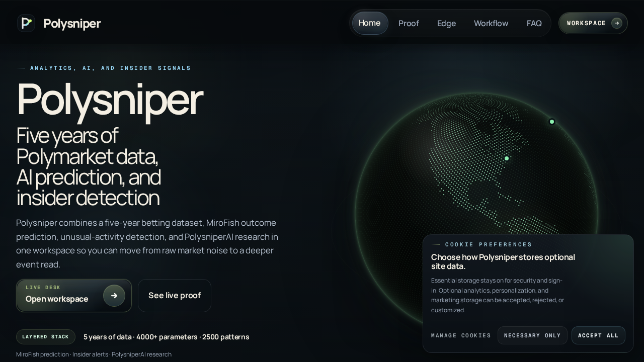Image resolution: width=644 pixels, height=362 pixels.
Task: Open the Proof nav item
Action: pyautogui.click(x=409, y=23)
